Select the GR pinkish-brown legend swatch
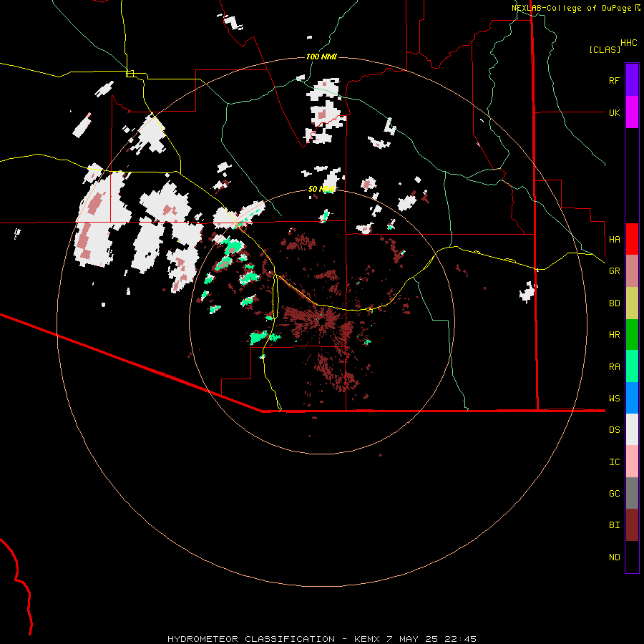This screenshot has width=644, height=644. pyautogui.click(x=632, y=270)
